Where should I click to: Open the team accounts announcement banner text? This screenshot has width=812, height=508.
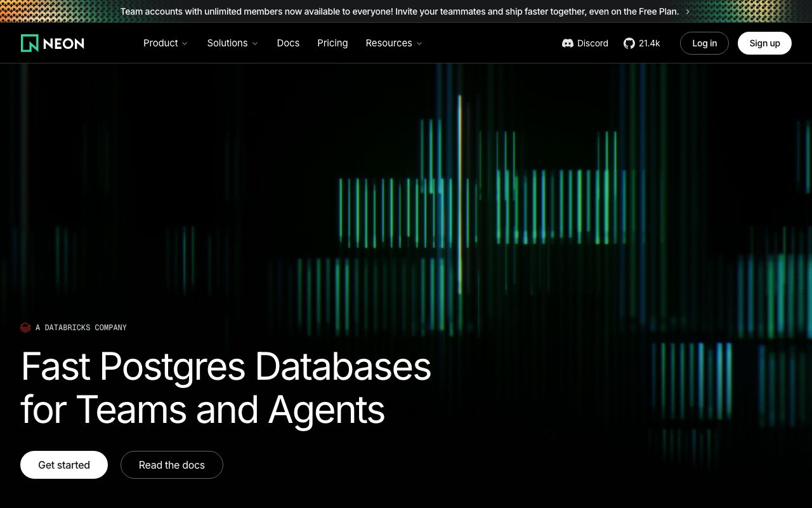[399, 11]
